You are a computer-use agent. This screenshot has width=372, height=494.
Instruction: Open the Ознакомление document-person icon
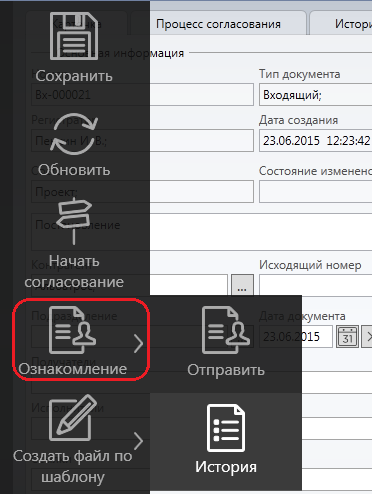point(72,330)
